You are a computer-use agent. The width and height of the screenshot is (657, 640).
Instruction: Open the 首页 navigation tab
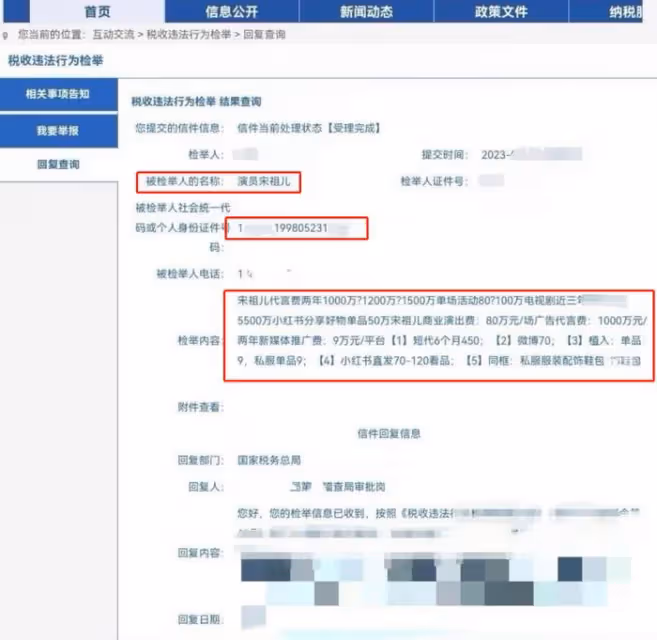coord(97,11)
